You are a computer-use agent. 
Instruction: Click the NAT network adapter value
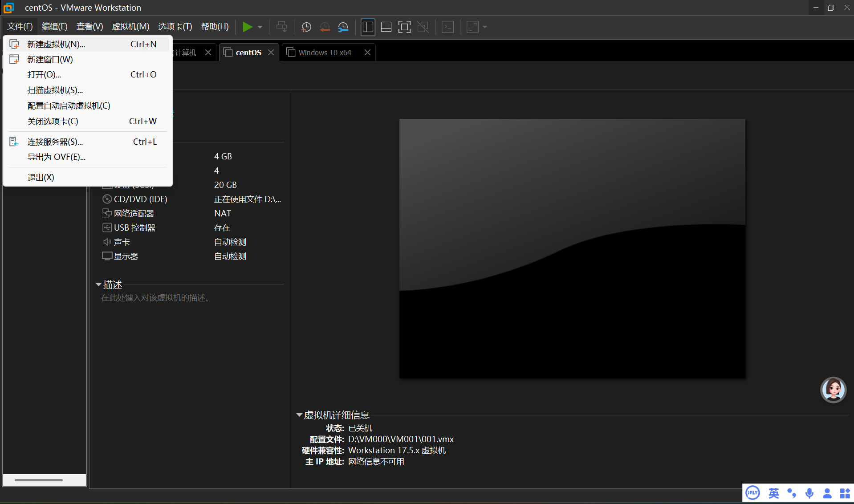click(x=223, y=213)
